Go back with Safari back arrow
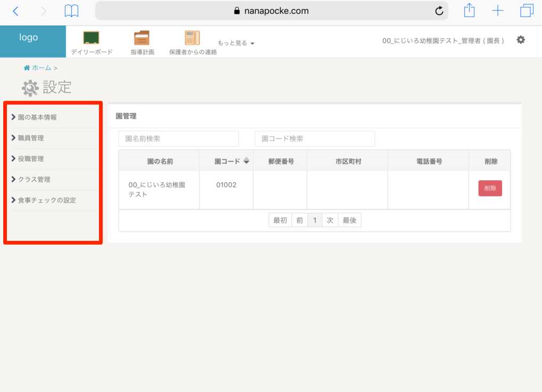This screenshot has height=392, width=542. pyautogui.click(x=15, y=11)
